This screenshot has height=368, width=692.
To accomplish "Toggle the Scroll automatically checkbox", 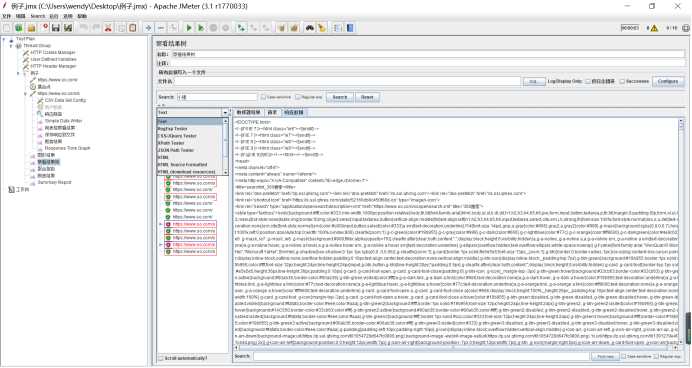I will (161, 358).
